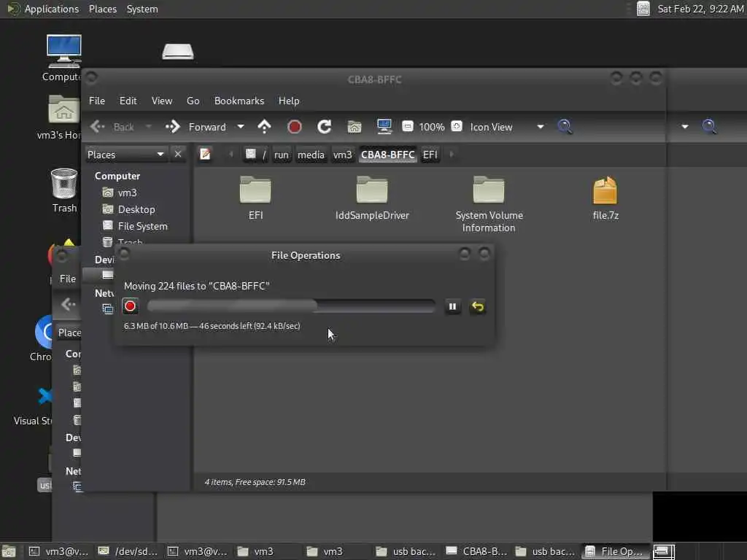
Task: Open dropdown arrow in background window toolbar
Action: click(x=685, y=127)
